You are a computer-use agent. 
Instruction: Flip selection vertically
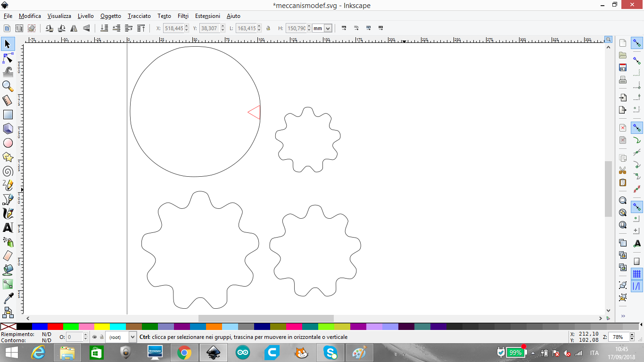(x=86, y=28)
